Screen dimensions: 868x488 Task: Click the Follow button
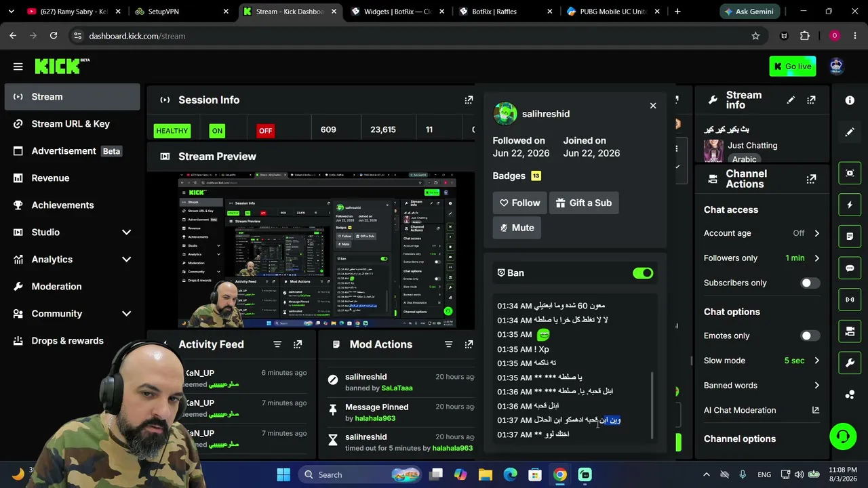tap(519, 203)
